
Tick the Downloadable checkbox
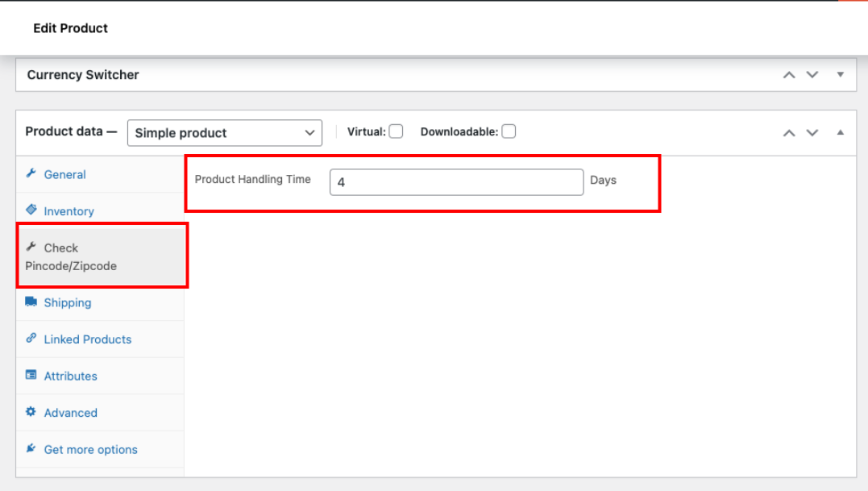pyautogui.click(x=509, y=131)
